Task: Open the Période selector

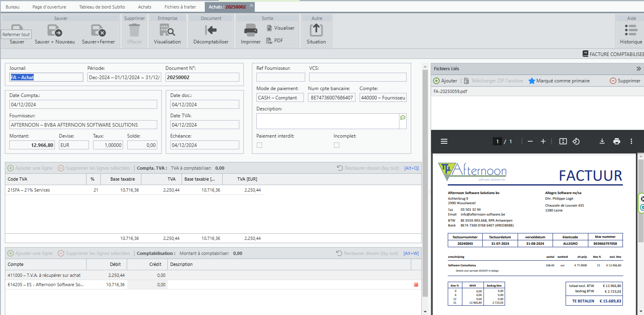Action: pos(124,77)
